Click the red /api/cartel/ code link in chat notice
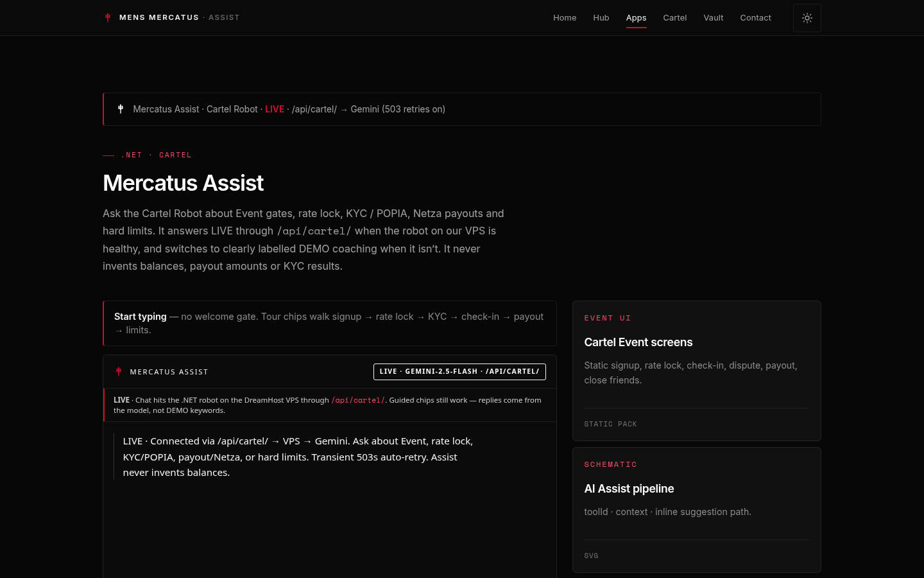The width and height of the screenshot is (924, 578). click(x=358, y=400)
